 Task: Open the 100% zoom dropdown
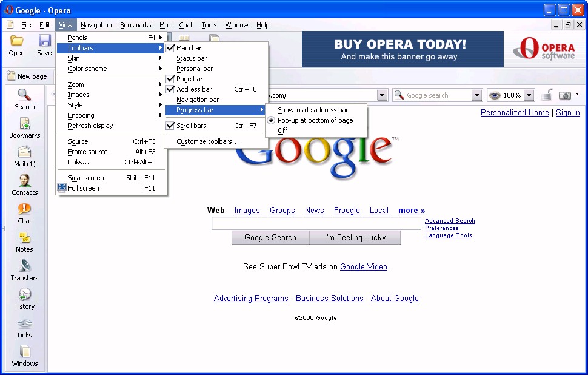click(x=529, y=95)
